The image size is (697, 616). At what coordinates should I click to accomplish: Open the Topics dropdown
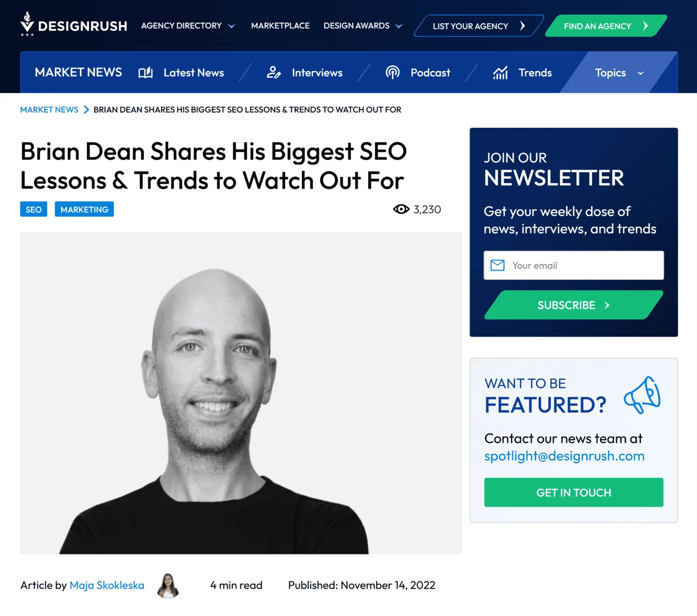[x=619, y=73]
